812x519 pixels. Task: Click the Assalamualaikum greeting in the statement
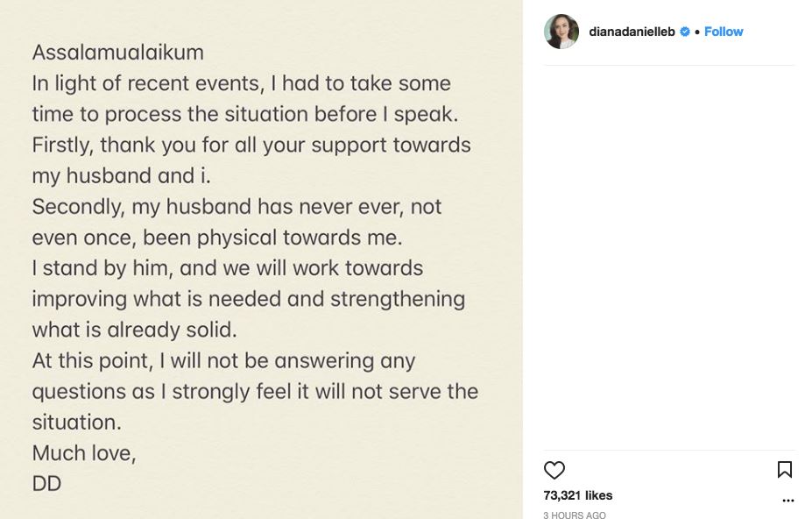pyautogui.click(x=117, y=53)
